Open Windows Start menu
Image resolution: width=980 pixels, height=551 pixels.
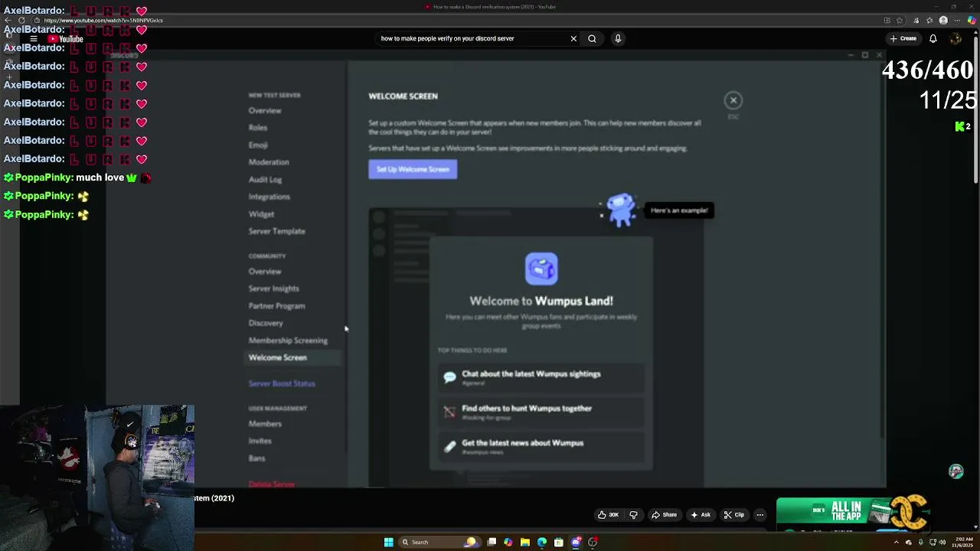coord(389,542)
